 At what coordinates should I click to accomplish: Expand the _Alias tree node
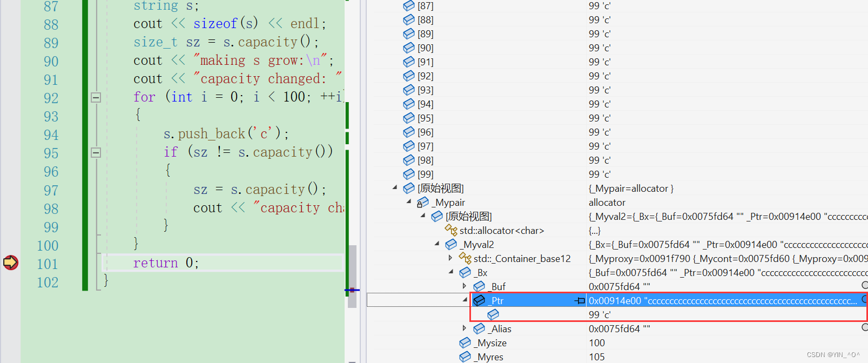click(x=465, y=328)
